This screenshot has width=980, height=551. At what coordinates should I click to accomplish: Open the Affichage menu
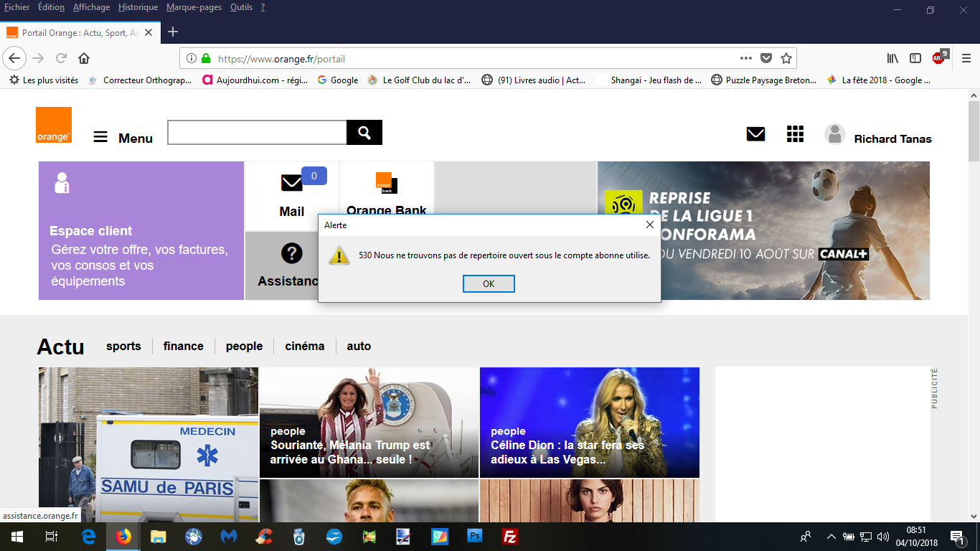point(92,7)
